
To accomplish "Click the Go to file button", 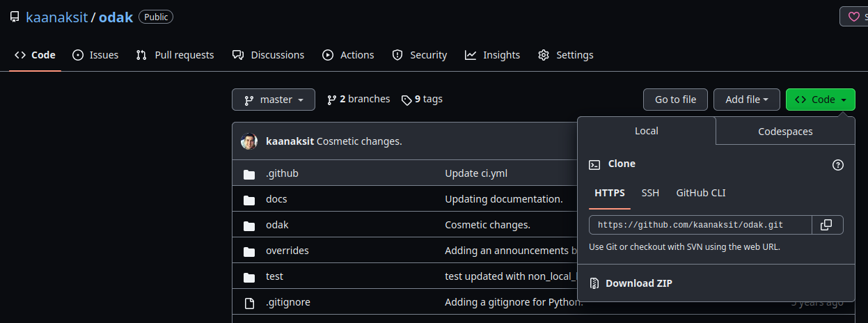I will 675,100.
